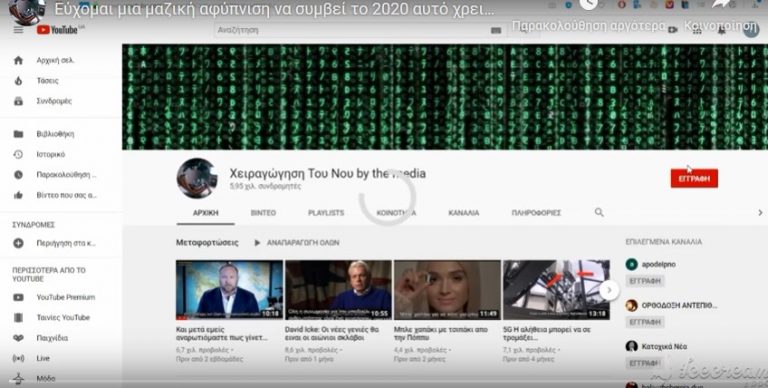This screenshot has width=768, height=388.
Task: Click the film icon next to Ταινίες YouTube
Action: tap(18, 318)
